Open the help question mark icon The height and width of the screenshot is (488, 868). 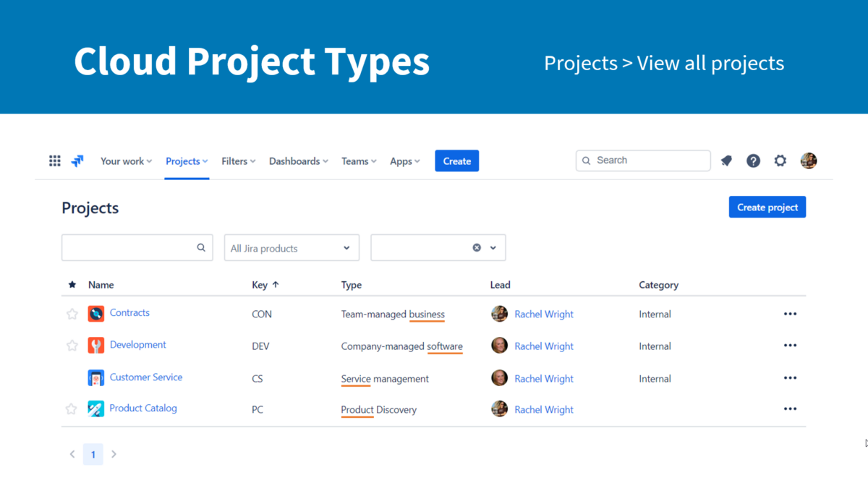(753, 160)
